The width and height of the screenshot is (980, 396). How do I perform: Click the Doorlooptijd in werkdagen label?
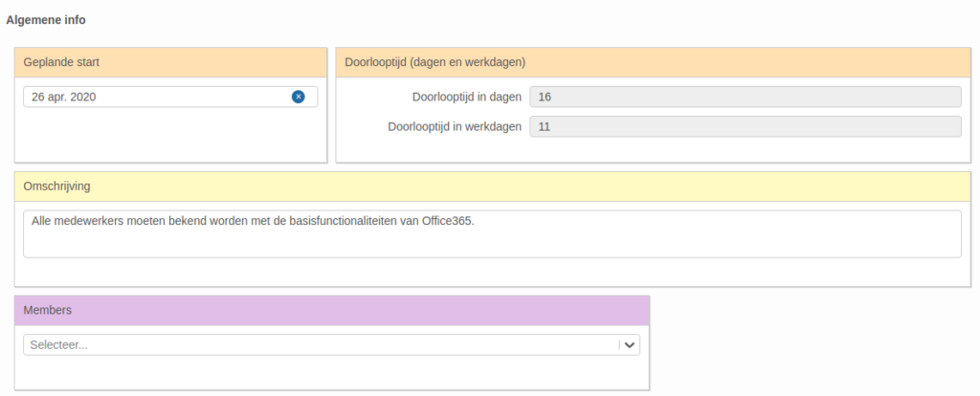(455, 127)
